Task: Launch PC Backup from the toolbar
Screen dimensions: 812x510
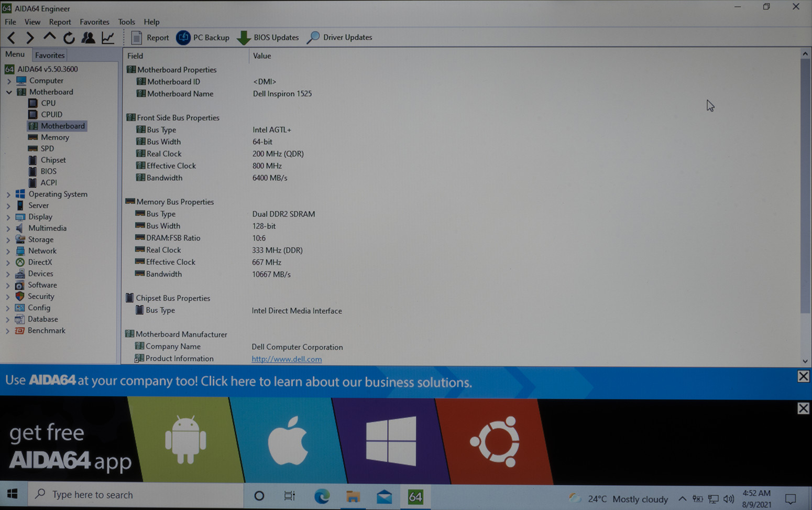Action: pos(203,37)
